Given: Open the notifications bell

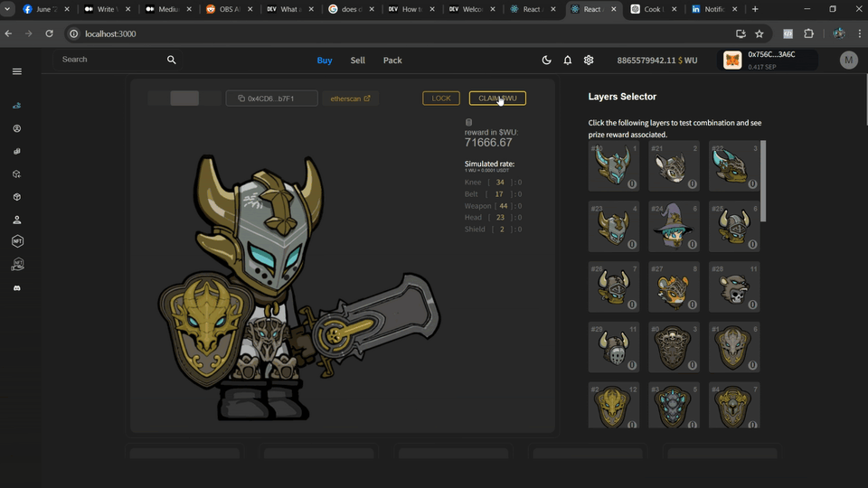Looking at the screenshot, I should [568, 61].
